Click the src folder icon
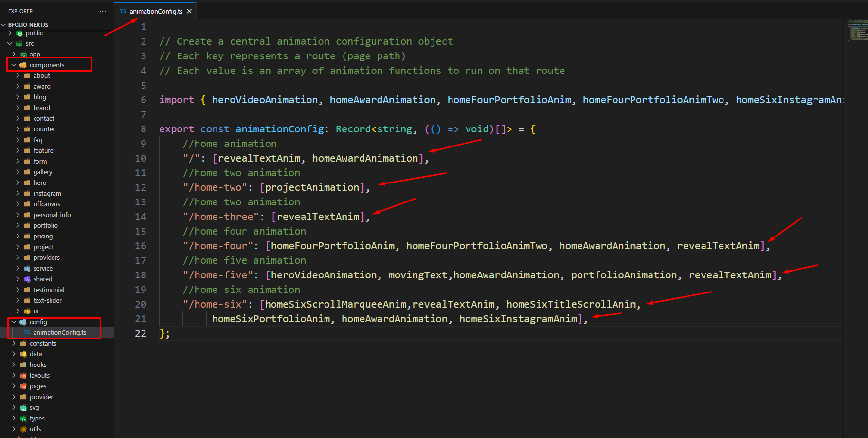Screen dimensions: 868x438 (x=19, y=44)
